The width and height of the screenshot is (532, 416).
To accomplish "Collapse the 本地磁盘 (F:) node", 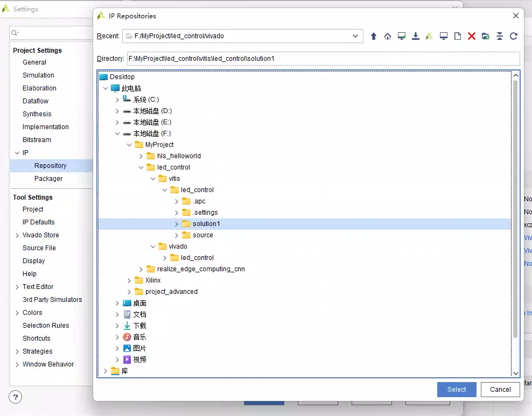I will point(117,133).
